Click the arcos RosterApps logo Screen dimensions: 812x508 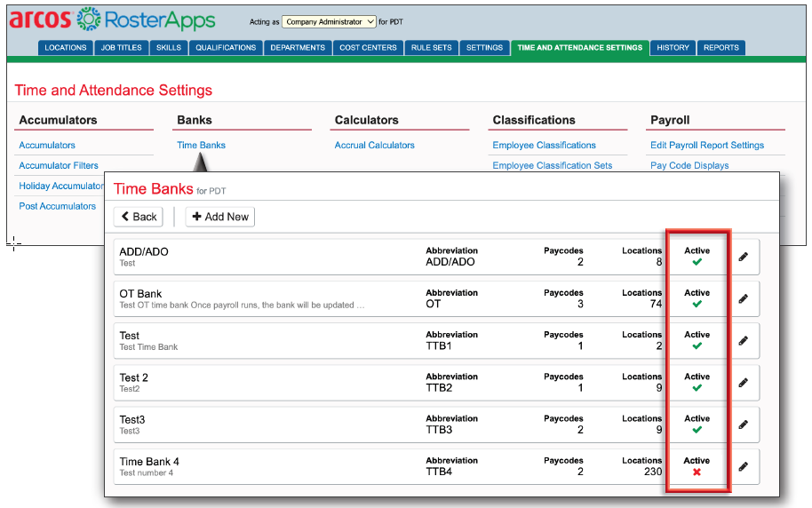(112, 20)
